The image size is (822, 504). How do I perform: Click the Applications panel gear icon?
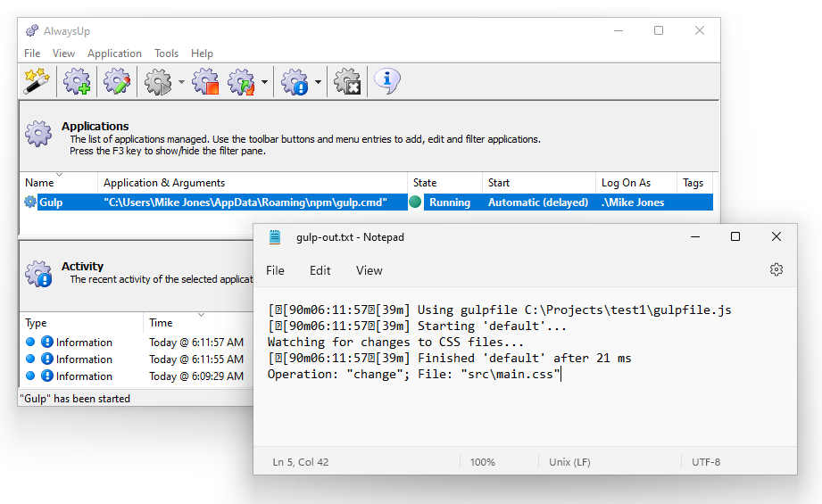(38, 134)
